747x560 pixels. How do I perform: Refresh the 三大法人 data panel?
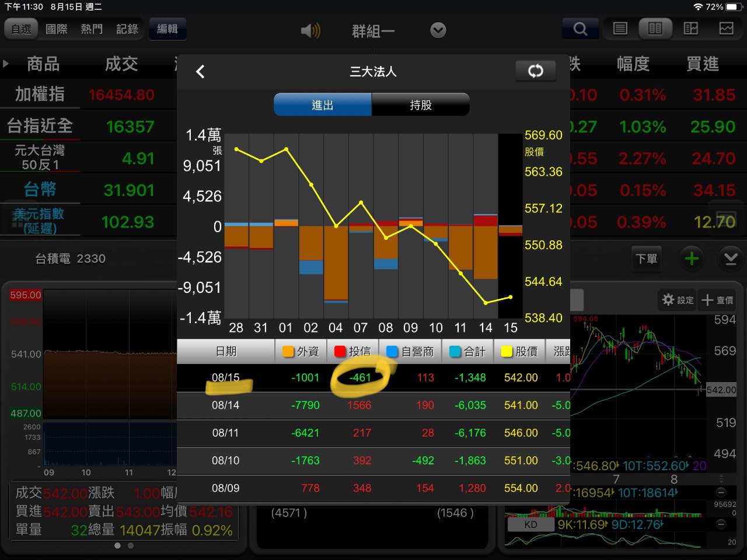coord(535,71)
